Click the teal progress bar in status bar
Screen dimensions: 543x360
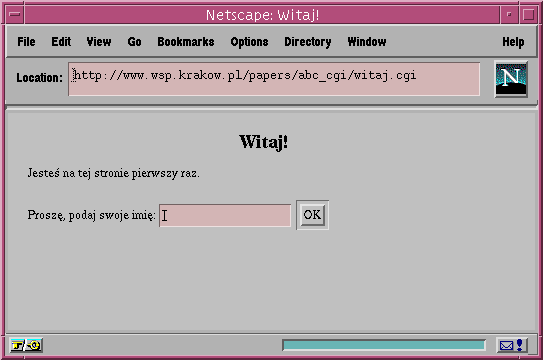pos(384,345)
